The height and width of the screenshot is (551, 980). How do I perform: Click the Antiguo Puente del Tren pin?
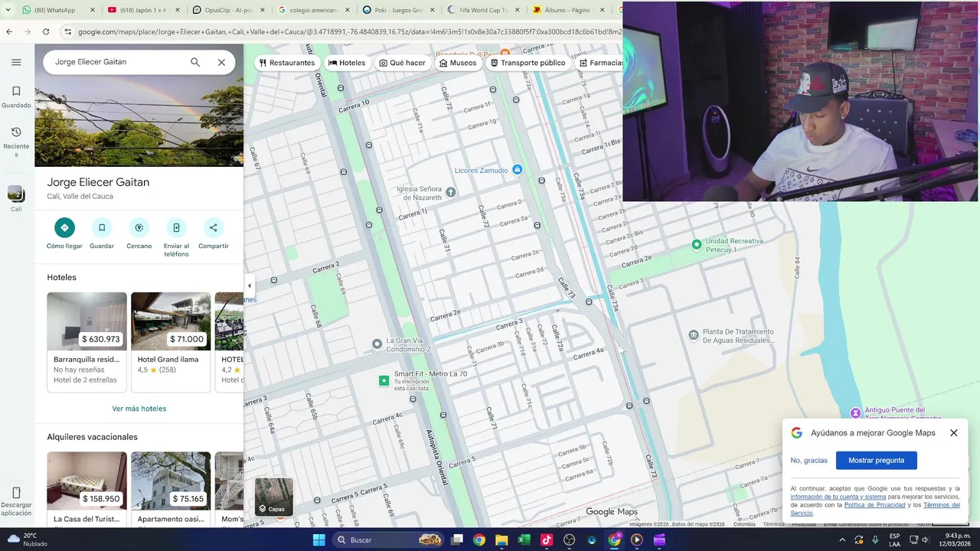click(x=855, y=413)
